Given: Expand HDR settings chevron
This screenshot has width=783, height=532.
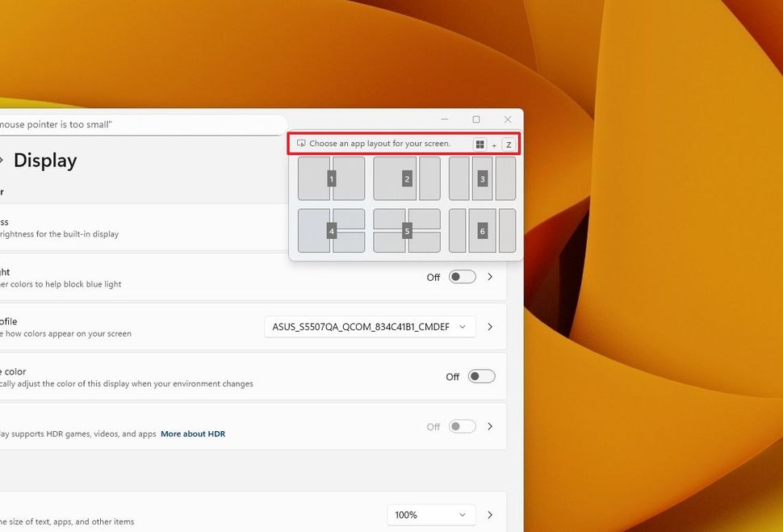Looking at the screenshot, I should [490, 426].
